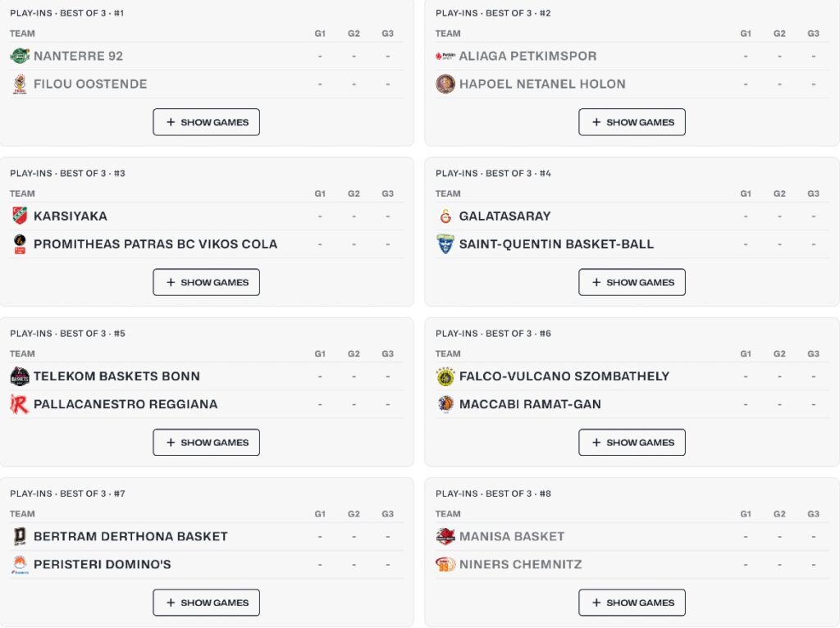This screenshot has width=840, height=628.
Task: Open the Niners Chemnitz team name
Action: click(520, 564)
